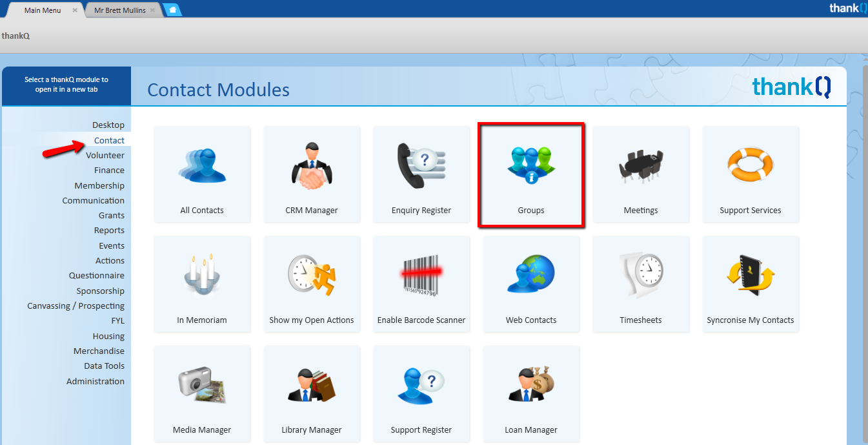Screen dimensions: 868x445
Task: Switch to Mr Brett Mullins tab
Action: coord(120,10)
